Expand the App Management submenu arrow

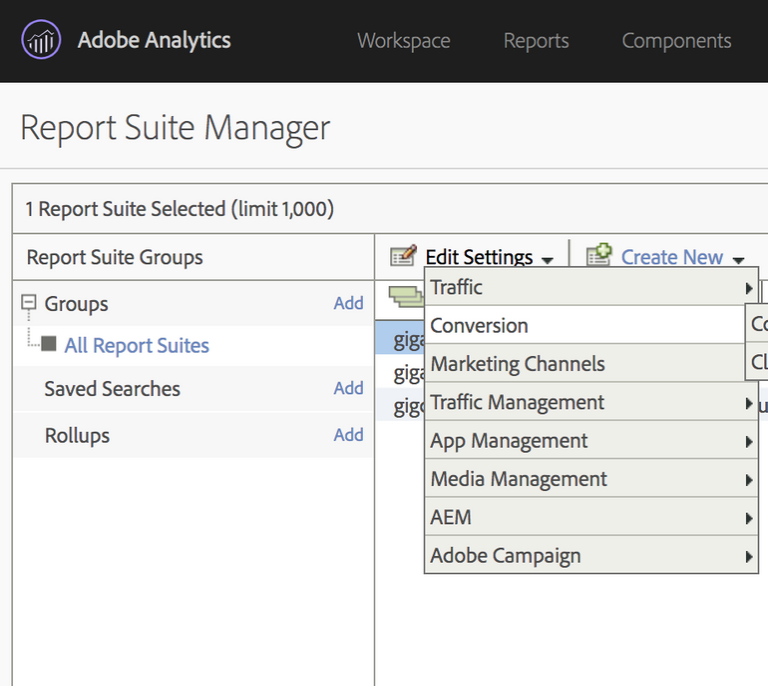(x=748, y=442)
